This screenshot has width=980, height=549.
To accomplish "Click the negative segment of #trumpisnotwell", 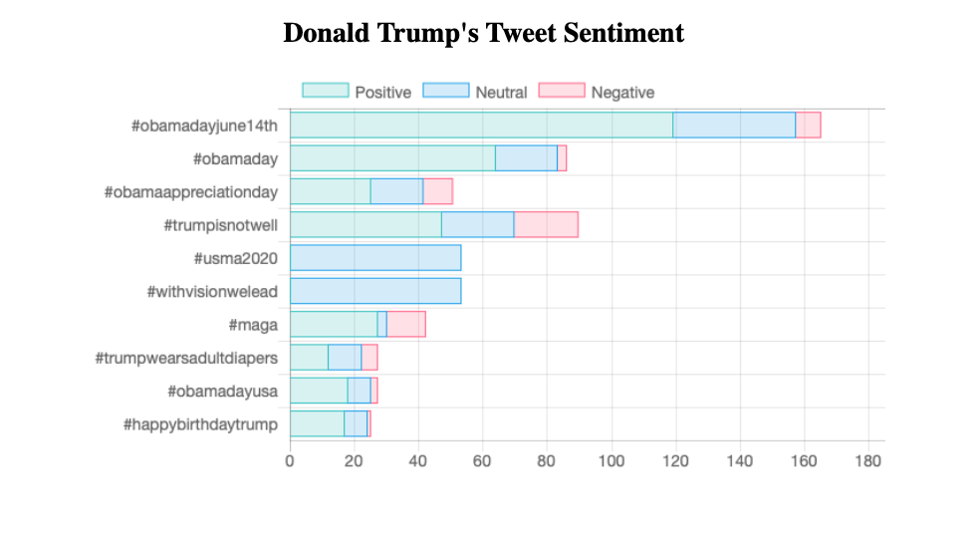I will click(x=546, y=224).
